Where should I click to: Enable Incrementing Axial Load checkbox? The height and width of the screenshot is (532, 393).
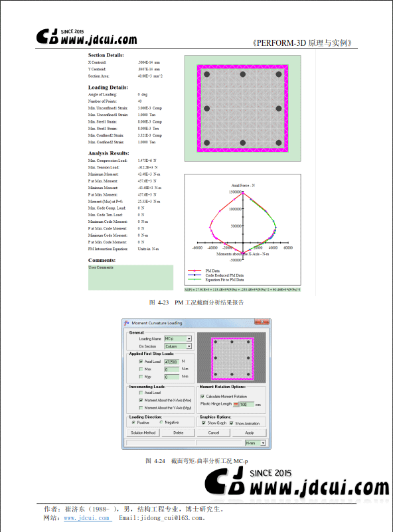141,393
